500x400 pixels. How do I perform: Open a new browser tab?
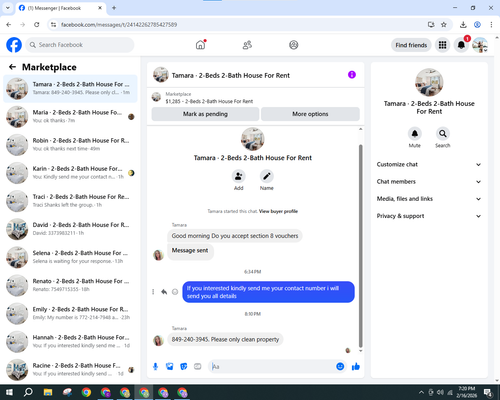(114, 8)
